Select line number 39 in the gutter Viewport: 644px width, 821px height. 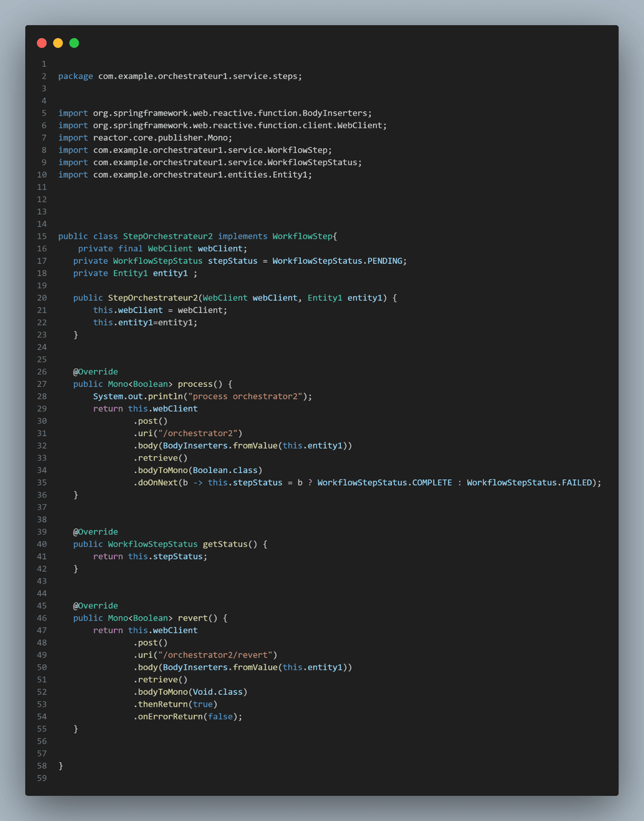coord(42,532)
